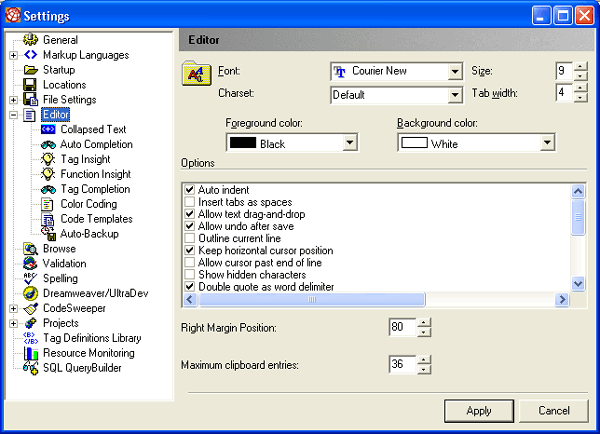Click the SQL QueryBuilder icon
This screenshot has height=434, width=600.
click(x=30, y=368)
